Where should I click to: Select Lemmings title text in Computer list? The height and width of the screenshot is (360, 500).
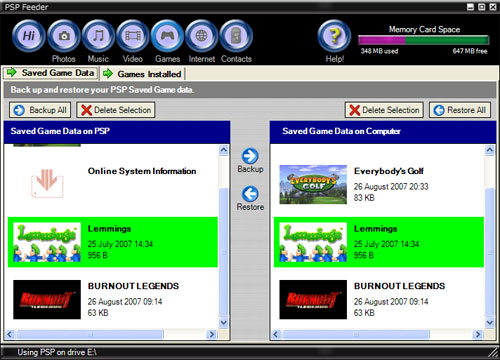click(376, 229)
